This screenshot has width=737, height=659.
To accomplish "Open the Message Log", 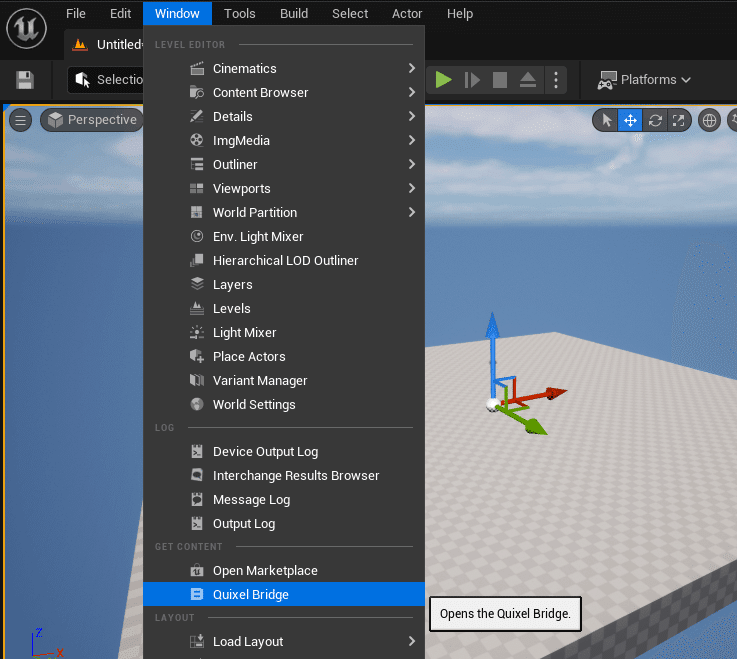I will (284, 500).
